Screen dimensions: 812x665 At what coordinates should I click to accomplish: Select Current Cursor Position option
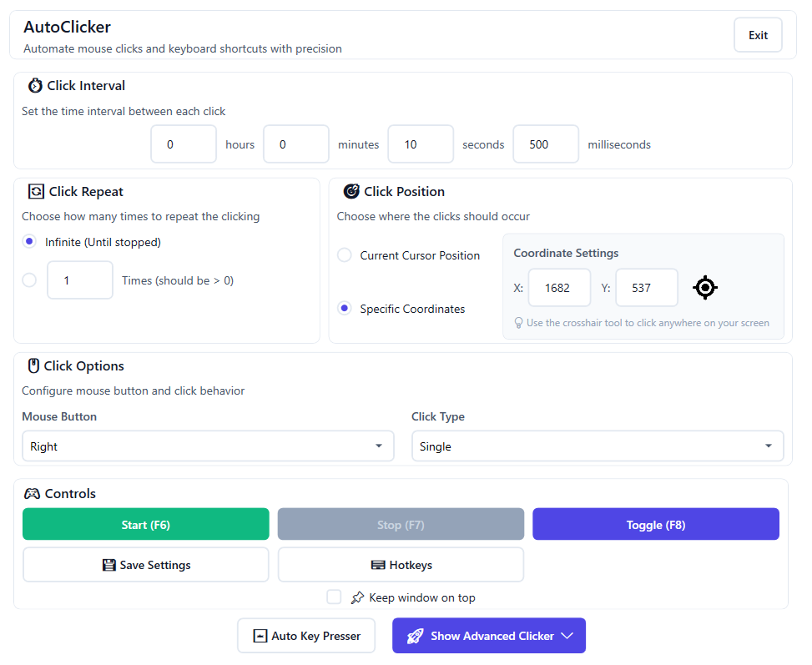click(344, 255)
